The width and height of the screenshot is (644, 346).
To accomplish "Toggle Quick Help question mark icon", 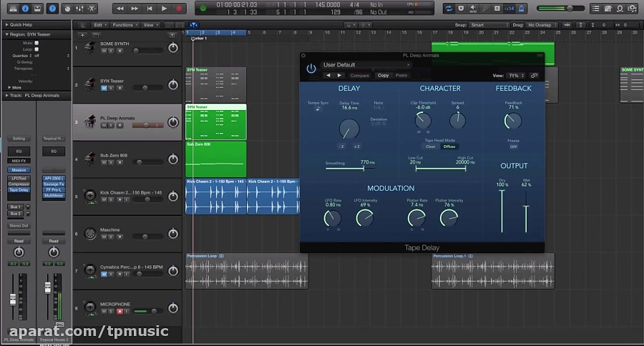I will [x=52, y=8].
